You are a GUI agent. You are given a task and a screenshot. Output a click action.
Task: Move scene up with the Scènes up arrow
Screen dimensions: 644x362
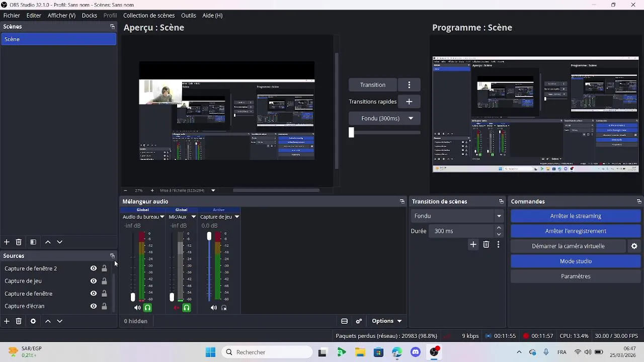pyautogui.click(x=48, y=242)
